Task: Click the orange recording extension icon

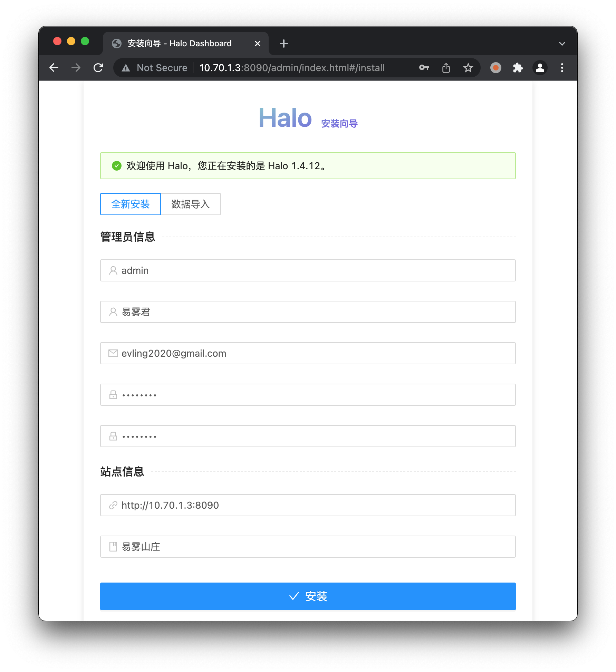Action: pos(496,68)
